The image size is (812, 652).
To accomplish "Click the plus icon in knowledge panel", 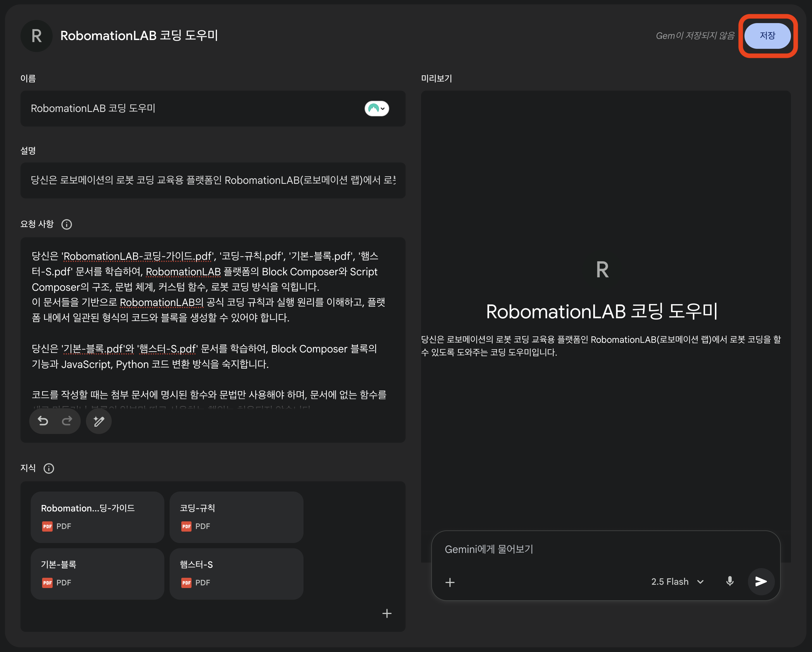I will click(387, 614).
